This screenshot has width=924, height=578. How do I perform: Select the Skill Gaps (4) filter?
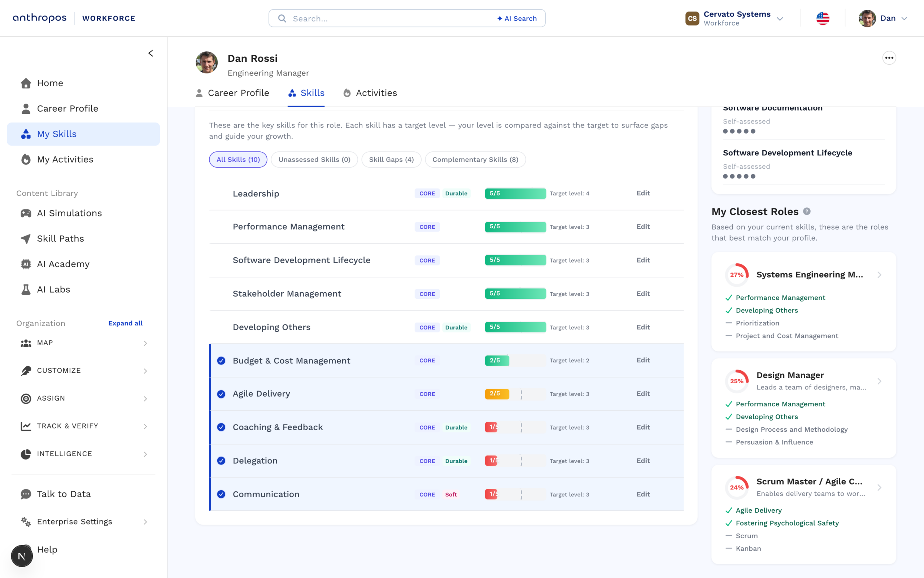tap(391, 159)
